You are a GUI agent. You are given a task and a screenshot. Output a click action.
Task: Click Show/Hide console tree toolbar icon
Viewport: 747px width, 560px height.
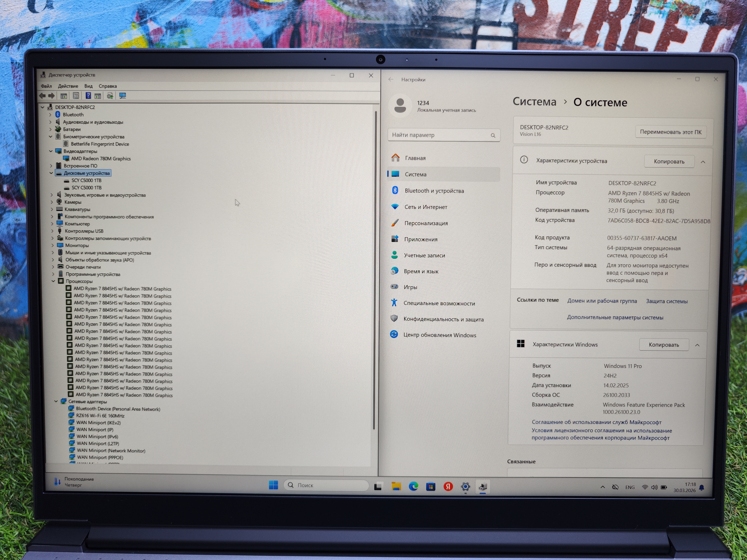pyautogui.click(x=64, y=96)
